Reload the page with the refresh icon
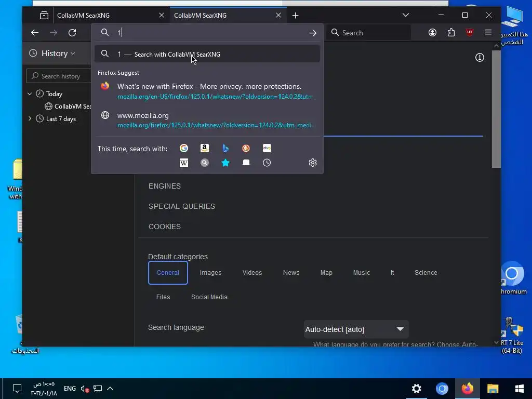The width and height of the screenshot is (532, 399). pos(72,33)
